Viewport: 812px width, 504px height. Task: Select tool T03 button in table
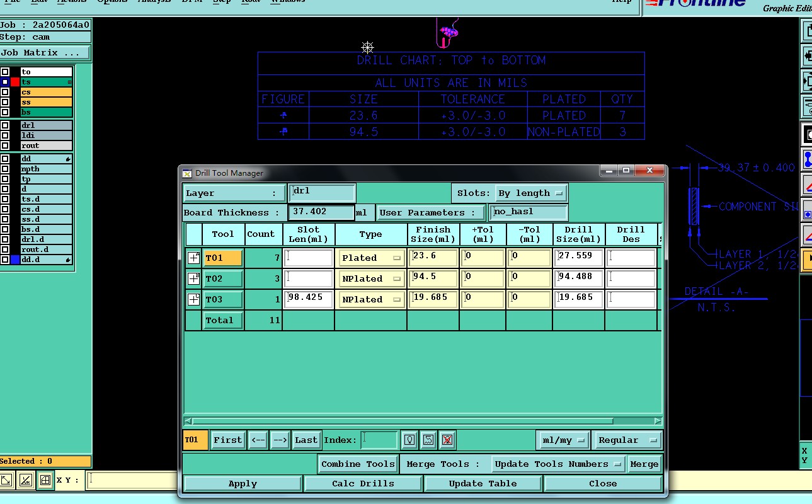tap(223, 299)
